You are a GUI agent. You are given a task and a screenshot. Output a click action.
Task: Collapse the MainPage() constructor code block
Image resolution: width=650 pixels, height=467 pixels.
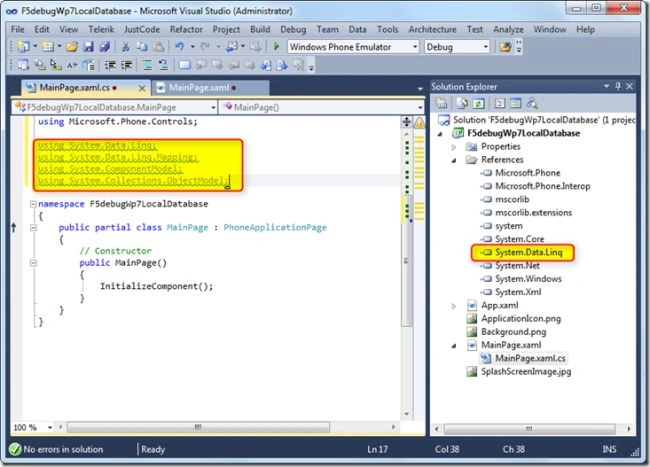33,263
